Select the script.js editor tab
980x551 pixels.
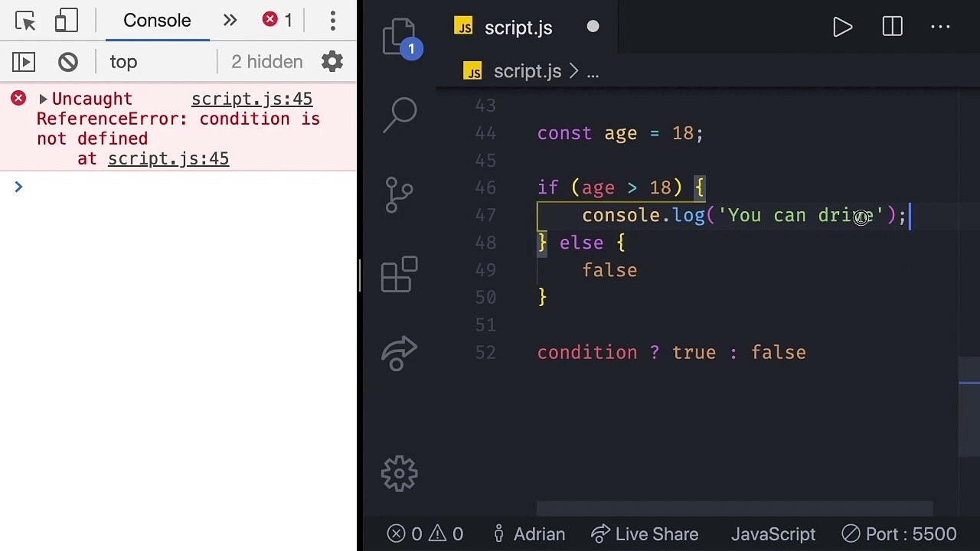tap(518, 28)
